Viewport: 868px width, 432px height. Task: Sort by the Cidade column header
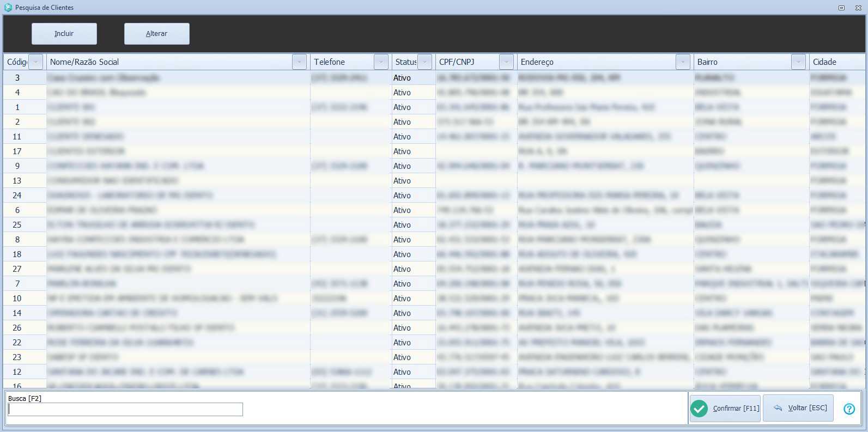point(834,62)
